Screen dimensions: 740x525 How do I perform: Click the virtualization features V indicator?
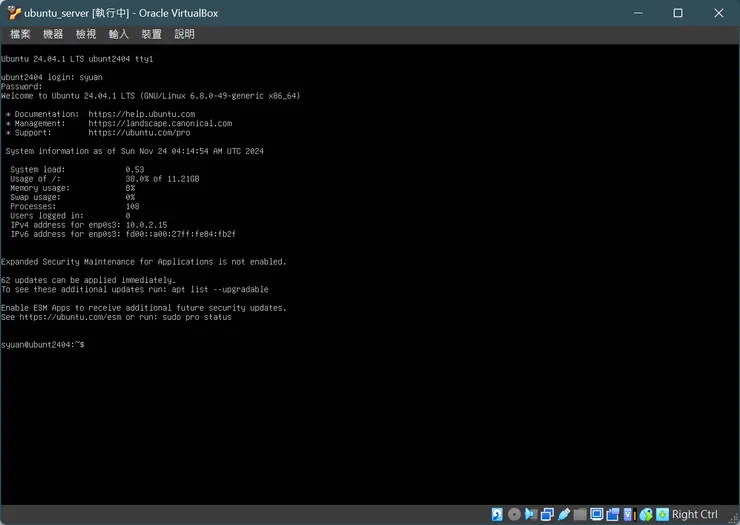pyautogui.click(x=630, y=514)
